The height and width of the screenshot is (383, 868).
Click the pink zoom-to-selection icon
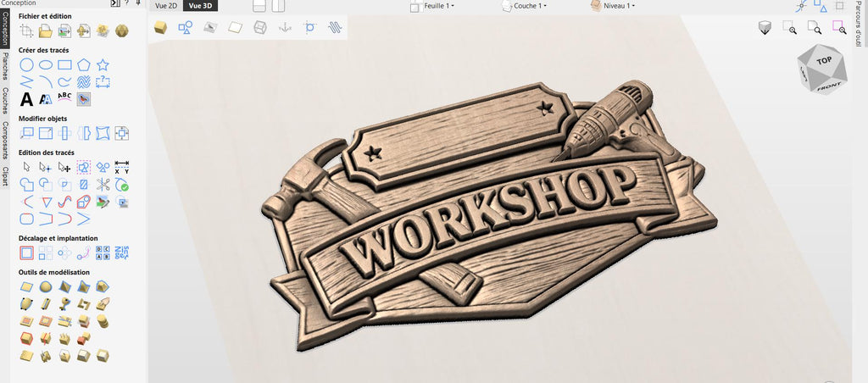838,27
